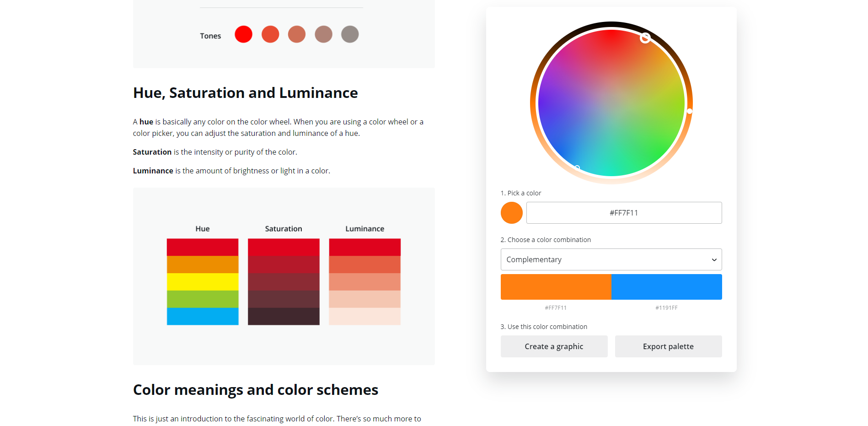
Task: Click the orange band in the Hue column
Action: 203,264
